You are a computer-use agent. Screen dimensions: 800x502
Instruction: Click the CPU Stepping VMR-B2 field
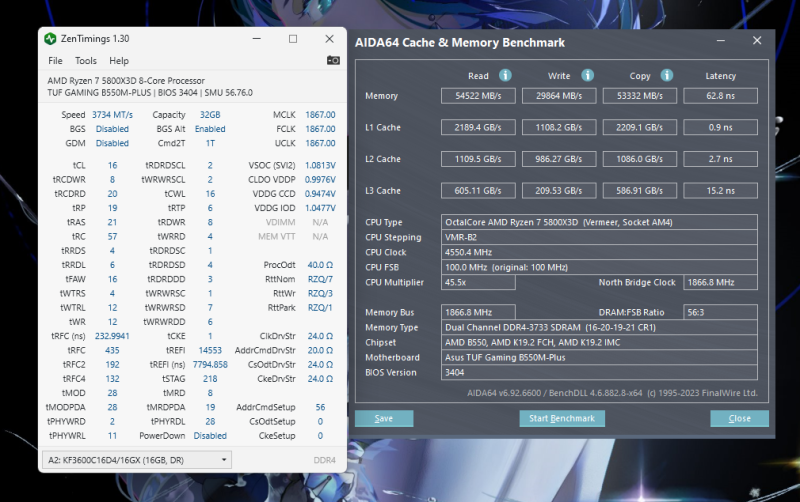599,237
